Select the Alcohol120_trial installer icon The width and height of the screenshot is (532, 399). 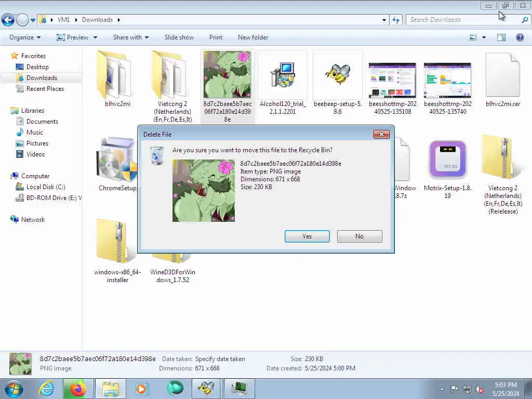pyautogui.click(x=283, y=75)
